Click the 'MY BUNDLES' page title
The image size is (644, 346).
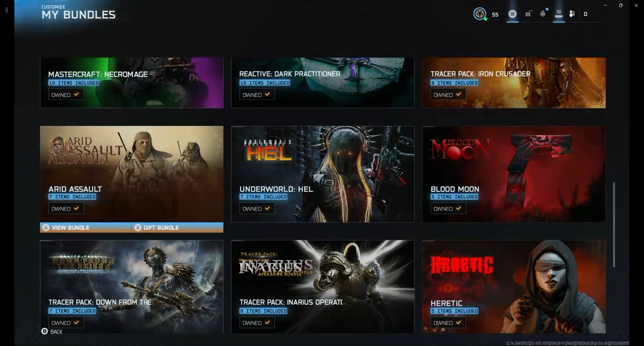click(78, 15)
